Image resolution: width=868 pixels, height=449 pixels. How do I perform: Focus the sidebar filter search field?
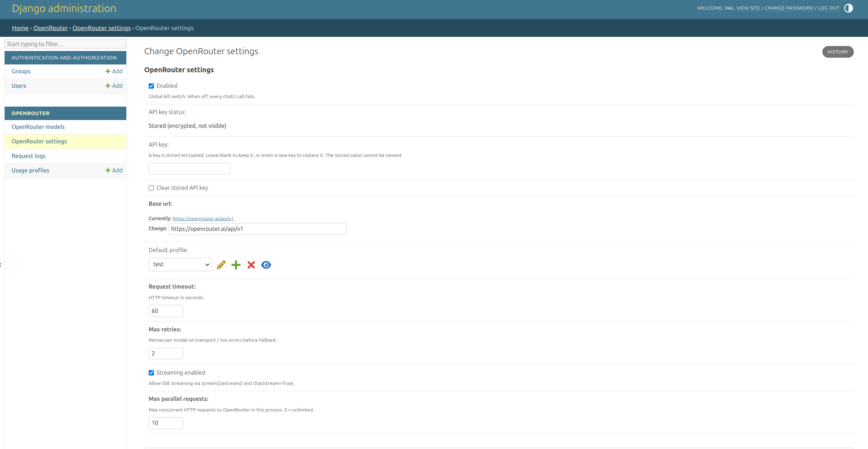65,44
